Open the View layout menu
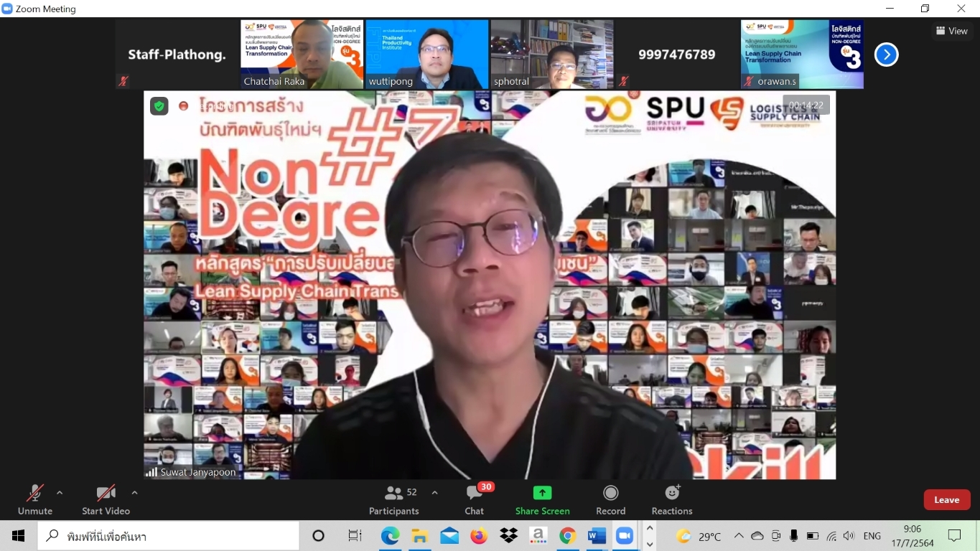The width and height of the screenshot is (980, 551). pos(952,31)
